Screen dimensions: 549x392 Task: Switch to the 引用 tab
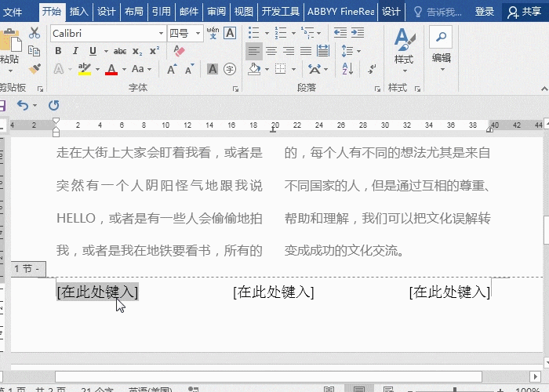click(162, 12)
